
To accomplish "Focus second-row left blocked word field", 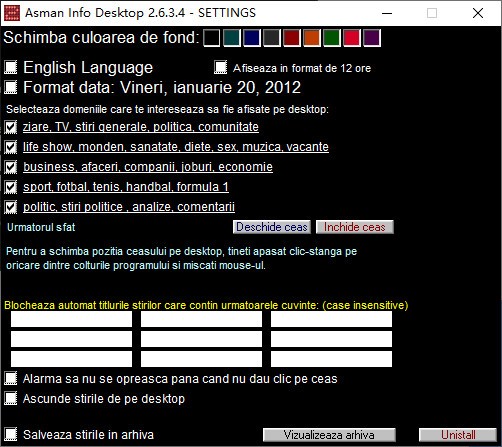I will (71, 339).
